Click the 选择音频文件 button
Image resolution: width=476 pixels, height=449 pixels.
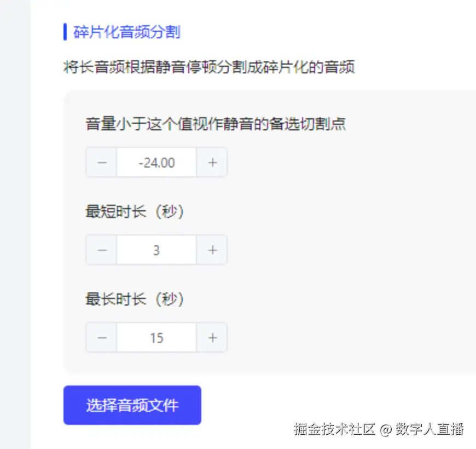132,406
